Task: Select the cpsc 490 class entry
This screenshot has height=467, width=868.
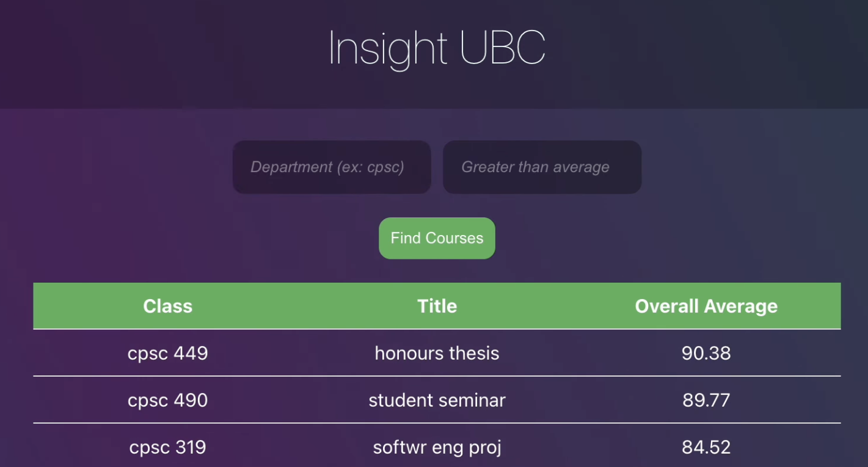Action: click(167, 400)
